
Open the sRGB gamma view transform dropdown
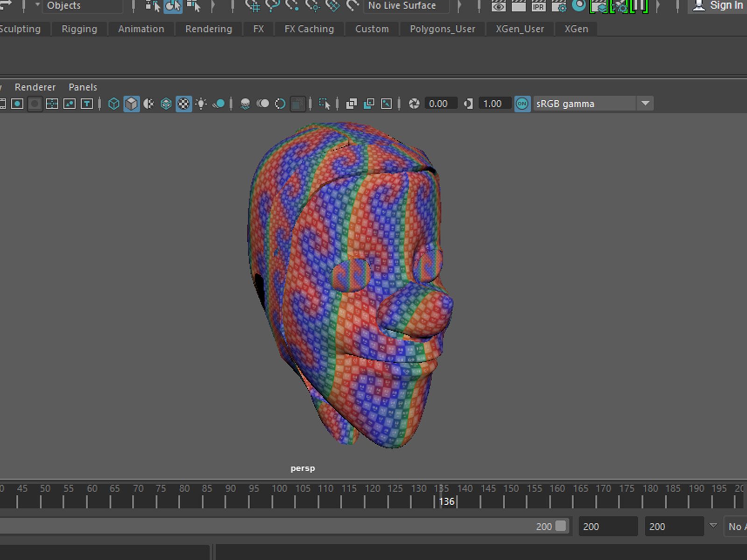[645, 104]
